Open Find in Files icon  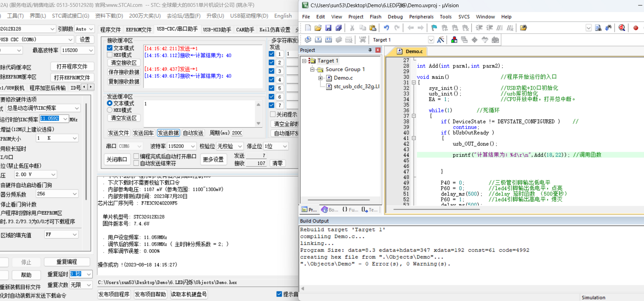(x=523, y=28)
